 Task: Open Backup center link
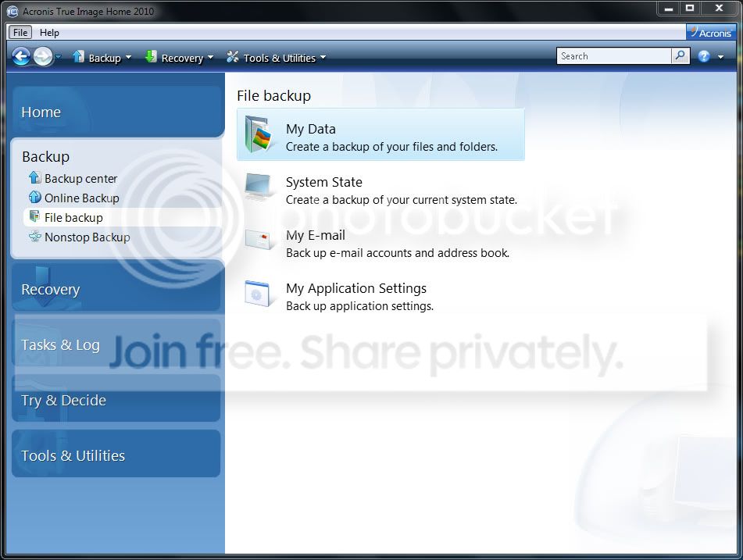tap(80, 179)
